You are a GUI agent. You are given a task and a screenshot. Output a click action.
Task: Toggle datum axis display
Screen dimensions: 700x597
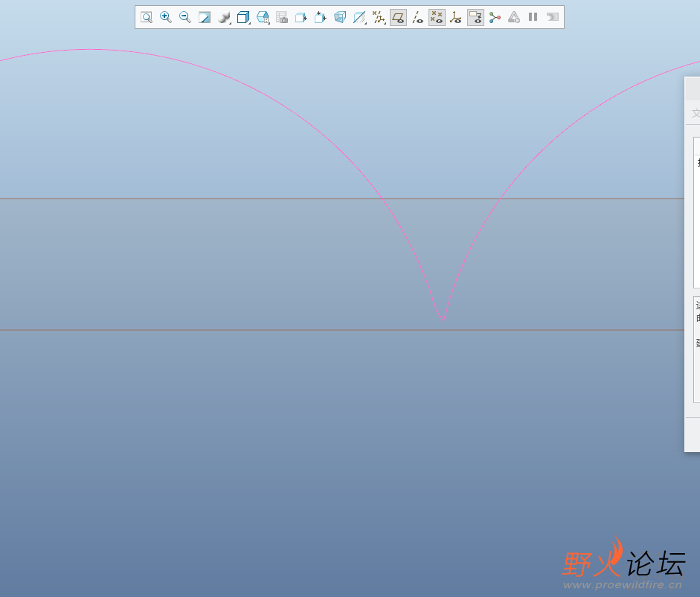(x=417, y=17)
